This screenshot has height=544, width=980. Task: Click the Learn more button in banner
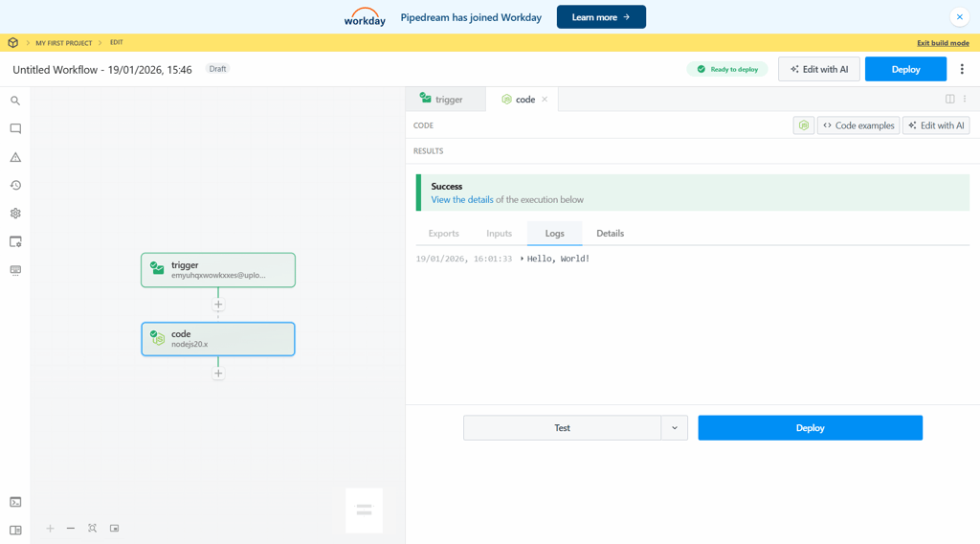(601, 17)
